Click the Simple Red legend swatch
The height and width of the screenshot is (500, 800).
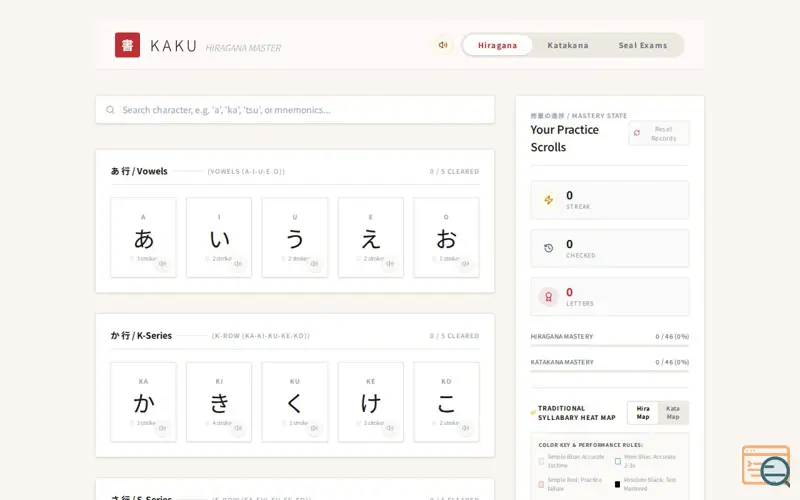click(541, 484)
